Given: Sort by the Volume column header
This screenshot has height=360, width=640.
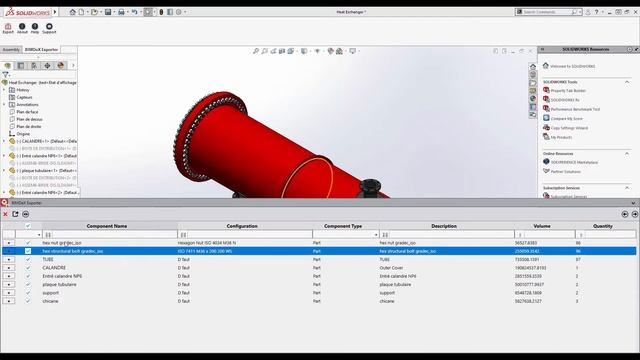Looking at the screenshot, I should pos(542,226).
